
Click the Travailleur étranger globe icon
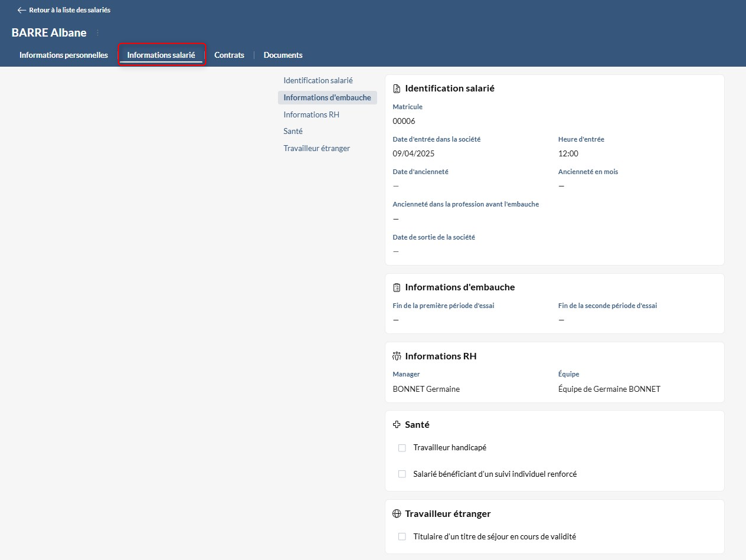pyautogui.click(x=397, y=514)
